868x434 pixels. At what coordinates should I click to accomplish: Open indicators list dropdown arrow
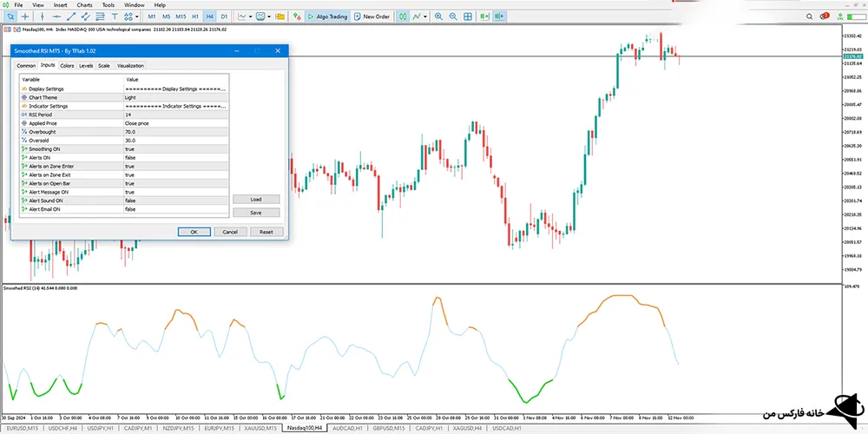coord(425,16)
